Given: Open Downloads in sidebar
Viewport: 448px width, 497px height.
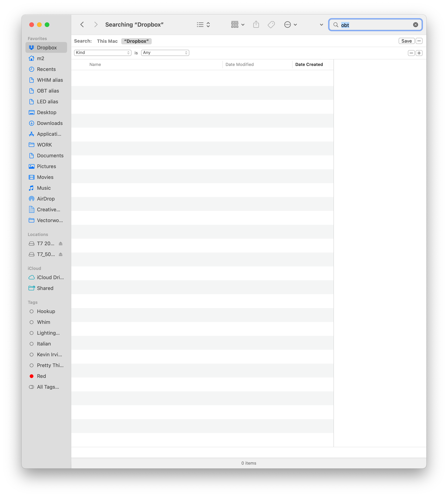Looking at the screenshot, I should (x=46, y=123).
